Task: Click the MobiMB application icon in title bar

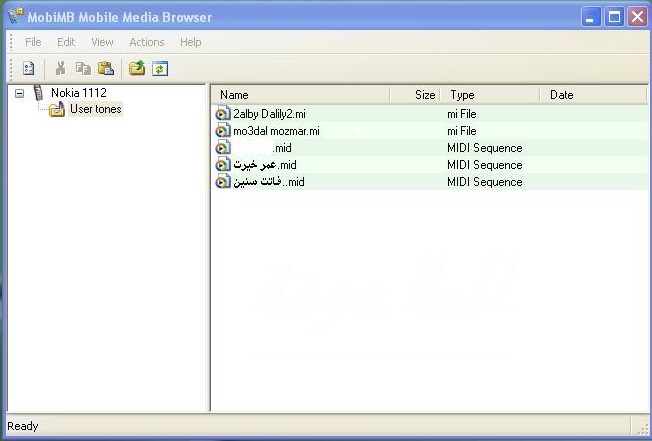Action: pyautogui.click(x=16, y=16)
